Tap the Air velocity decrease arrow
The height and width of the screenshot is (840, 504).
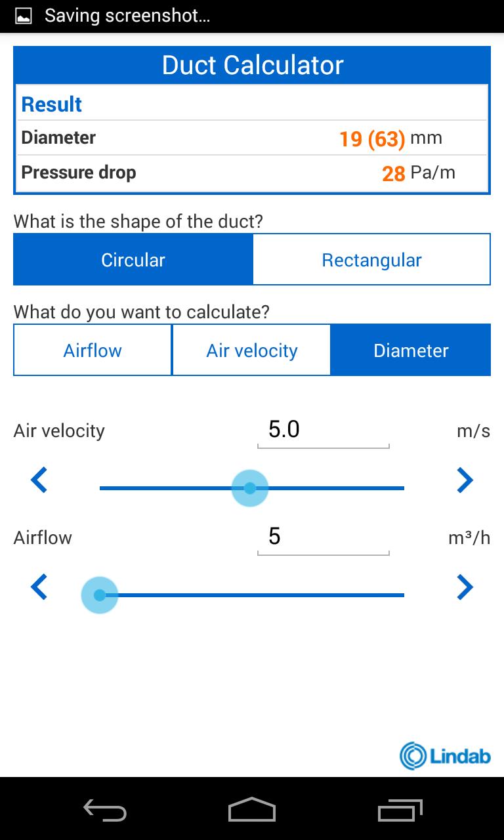(x=39, y=480)
